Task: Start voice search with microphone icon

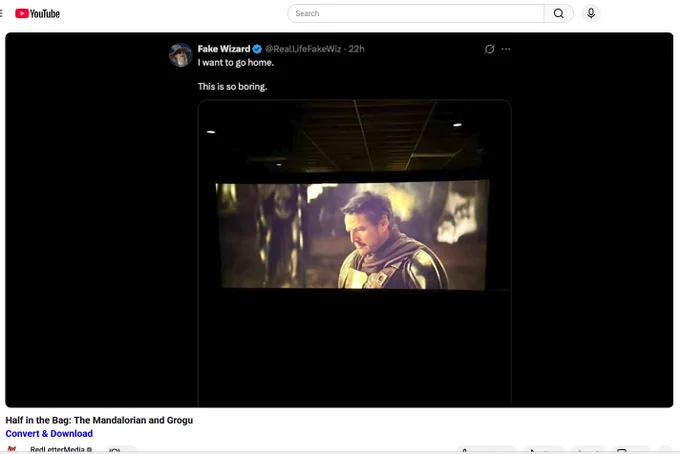Action: pyautogui.click(x=591, y=13)
